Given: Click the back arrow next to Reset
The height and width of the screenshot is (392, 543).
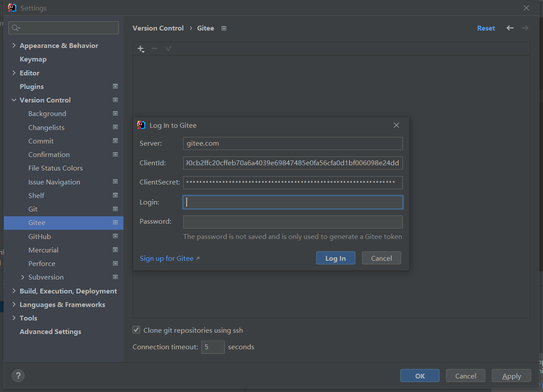Looking at the screenshot, I should pyautogui.click(x=510, y=28).
